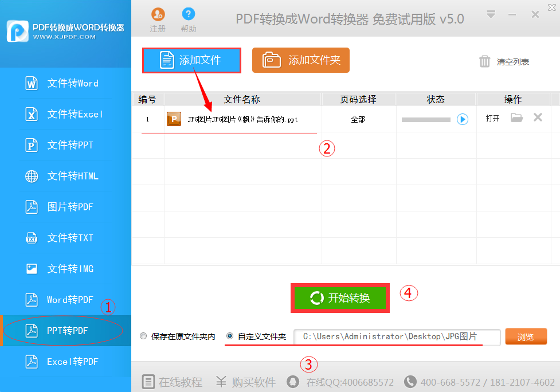Click the 页码选择 column header
The width and height of the screenshot is (560, 392).
point(359,99)
